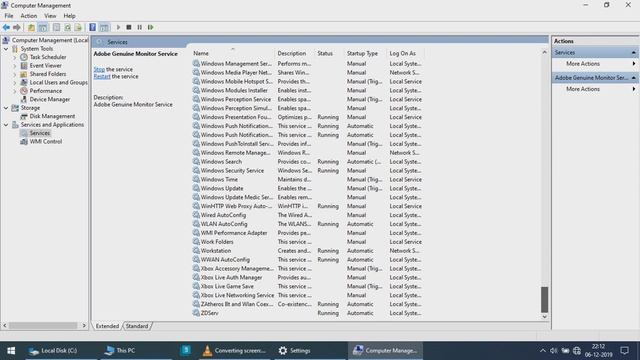Sort services by the Name column header

tap(233, 53)
